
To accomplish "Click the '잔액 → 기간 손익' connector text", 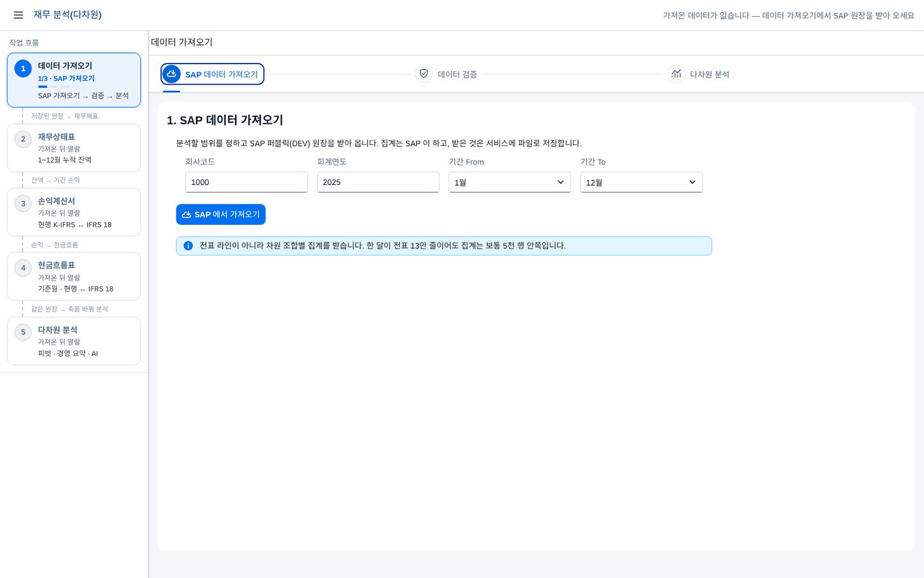I will tap(56, 180).
